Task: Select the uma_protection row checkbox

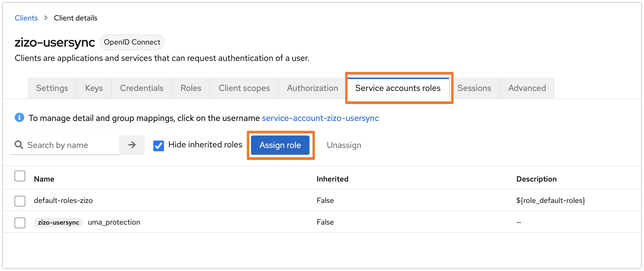Action: (x=20, y=223)
